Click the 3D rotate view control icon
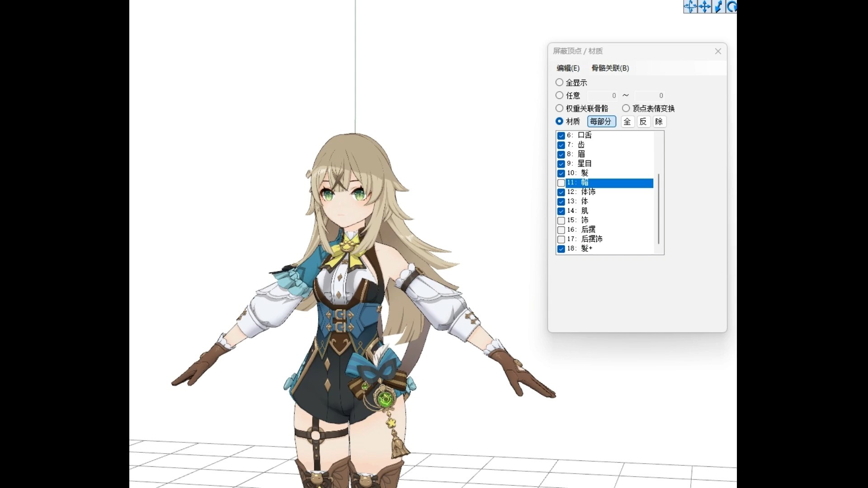 pyautogui.click(x=690, y=6)
